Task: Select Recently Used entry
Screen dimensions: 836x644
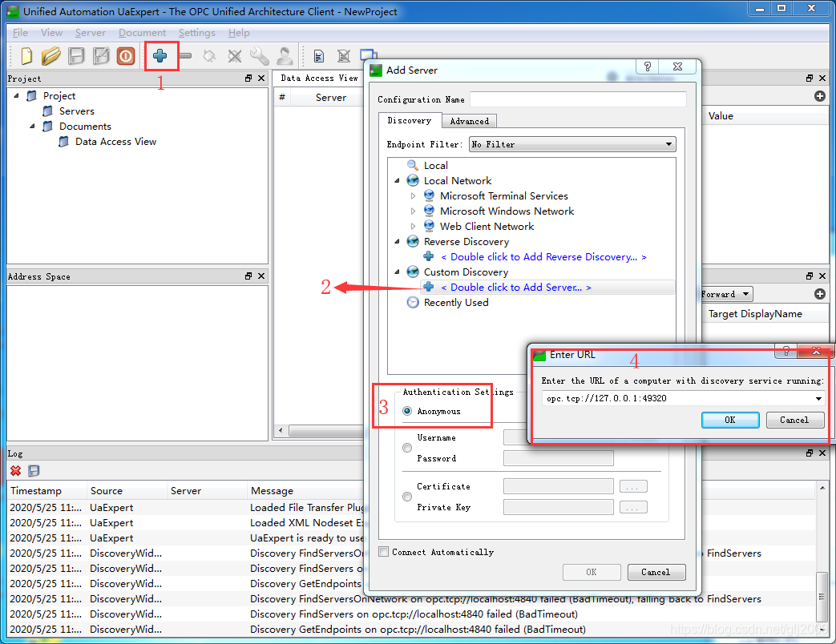Action: tap(456, 303)
